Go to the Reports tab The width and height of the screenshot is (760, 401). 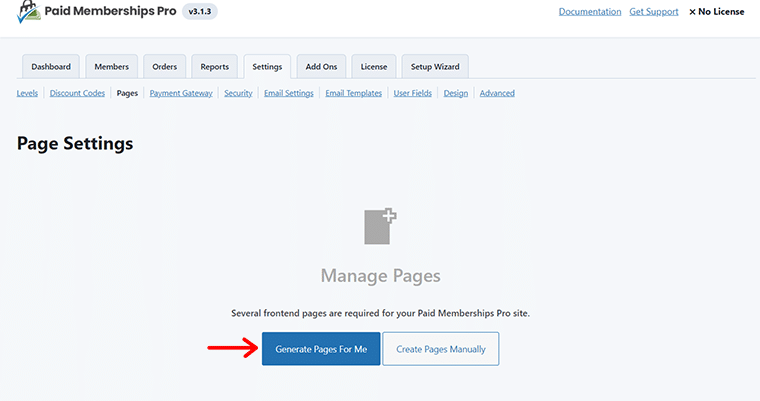tap(215, 66)
